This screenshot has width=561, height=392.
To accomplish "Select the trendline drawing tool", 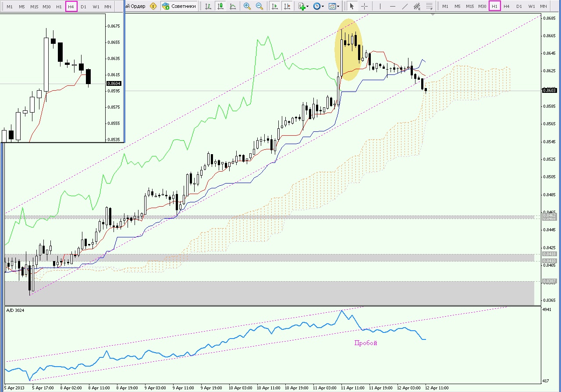I will (x=405, y=6).
